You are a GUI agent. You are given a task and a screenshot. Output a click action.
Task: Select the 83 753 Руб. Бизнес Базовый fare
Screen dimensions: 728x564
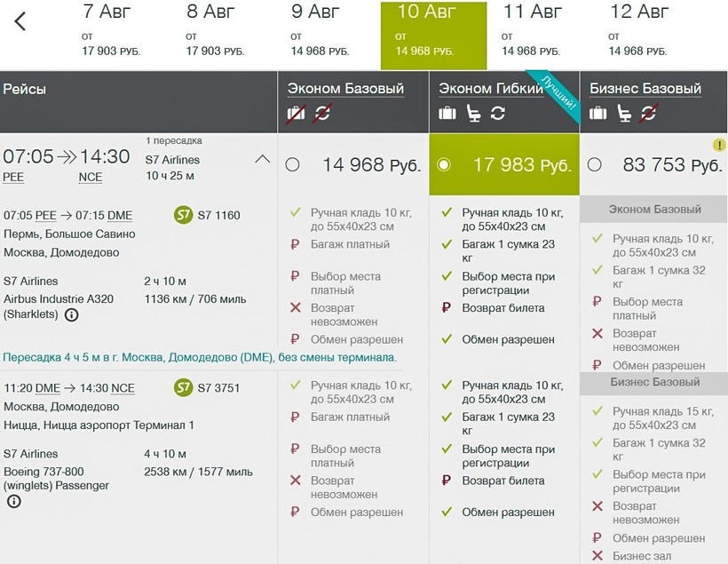tap(595, 164)
